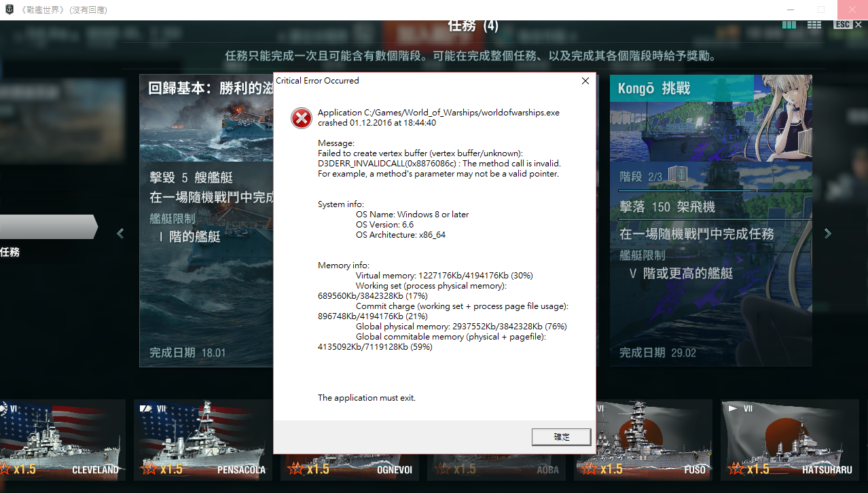Click the red error icon in dialog

tap(302, 118)
